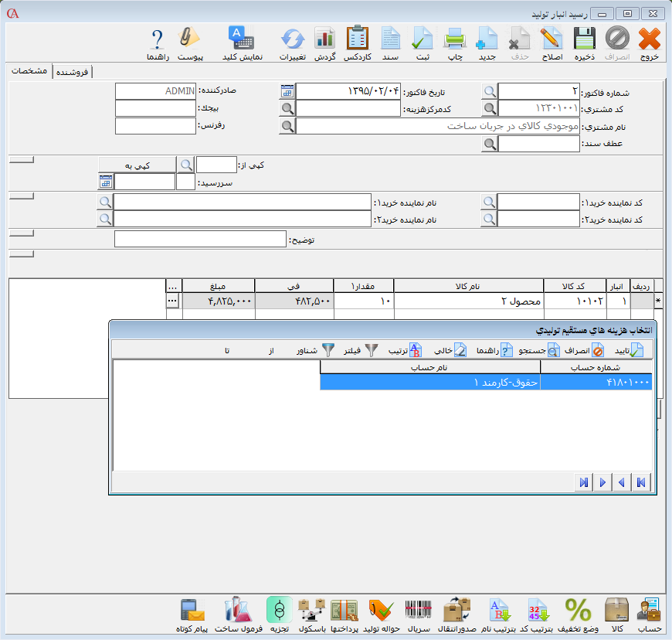This screenshot has width=672, height=640.
Task: Click the وضع تخفیف percent icon
Action: 578,614
